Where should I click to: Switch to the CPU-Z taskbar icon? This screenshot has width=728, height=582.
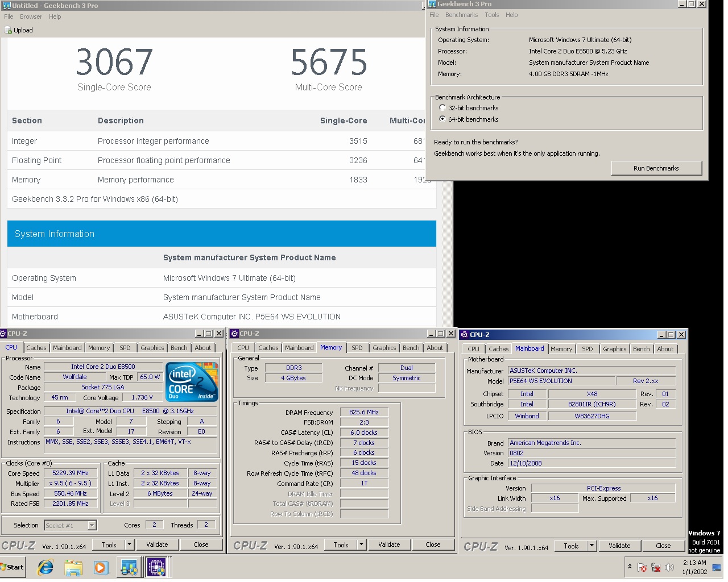click(x=156, y=567)
